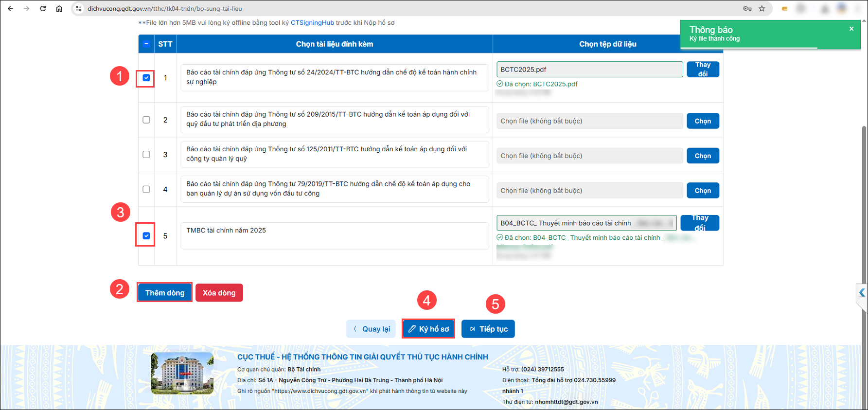
Task: Reload the page with refresh icon
Action: point(43,8)
